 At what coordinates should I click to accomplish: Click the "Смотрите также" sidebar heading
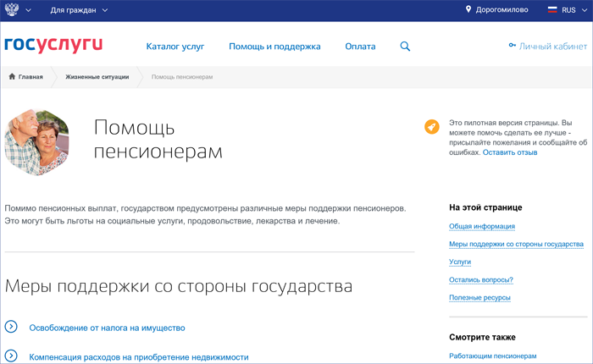(x=482, y=337)
